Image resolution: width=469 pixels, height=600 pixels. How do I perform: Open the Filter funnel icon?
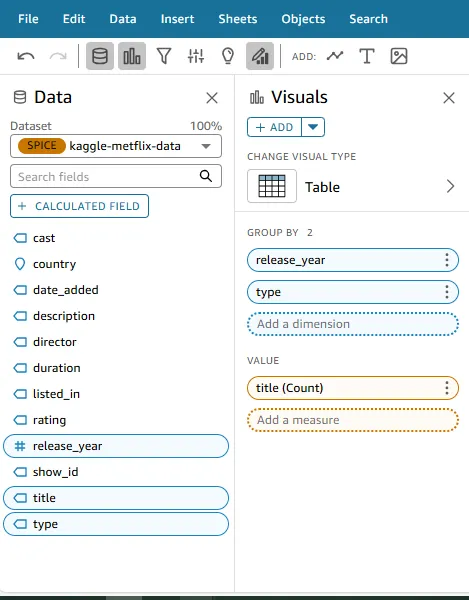coord(164,56)
